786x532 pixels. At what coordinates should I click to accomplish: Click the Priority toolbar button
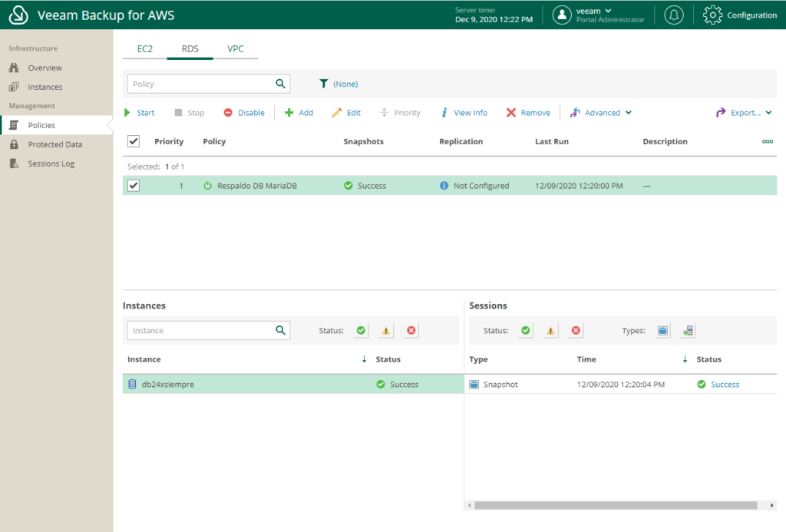[x=400, y=113]
